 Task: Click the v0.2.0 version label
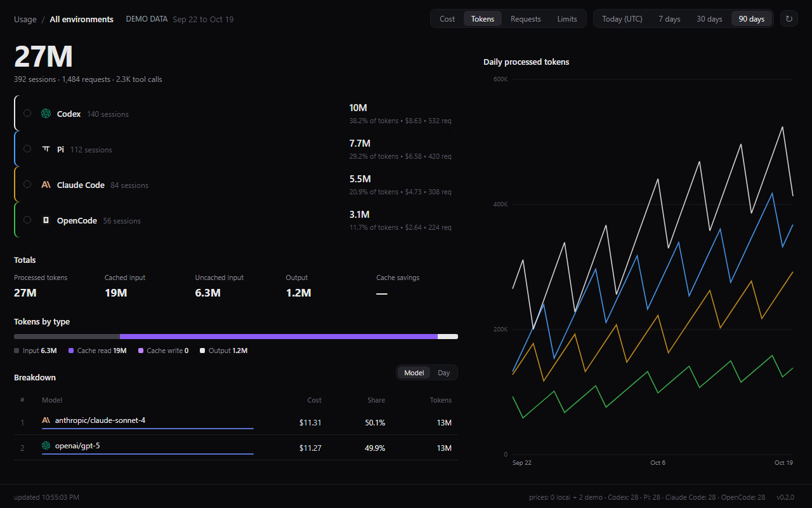(x=785, y=497)
